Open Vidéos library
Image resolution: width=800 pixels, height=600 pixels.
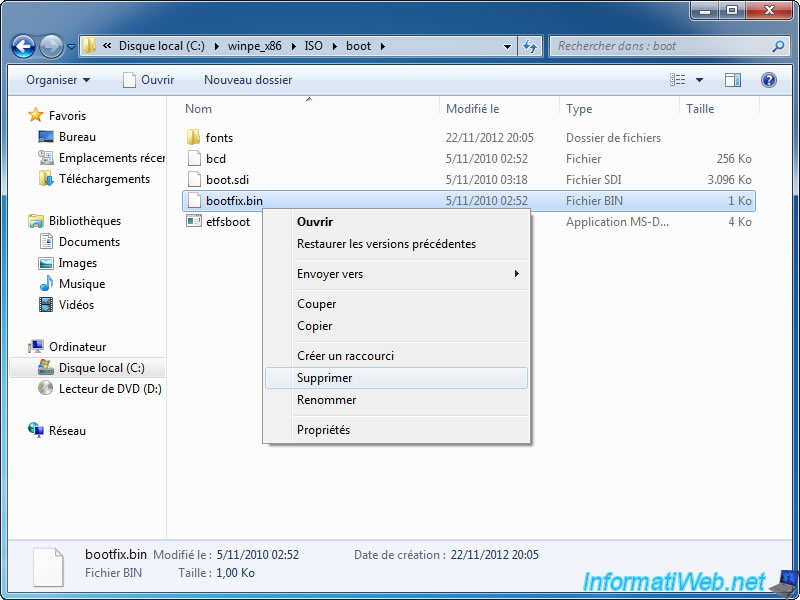coord(77,305)
